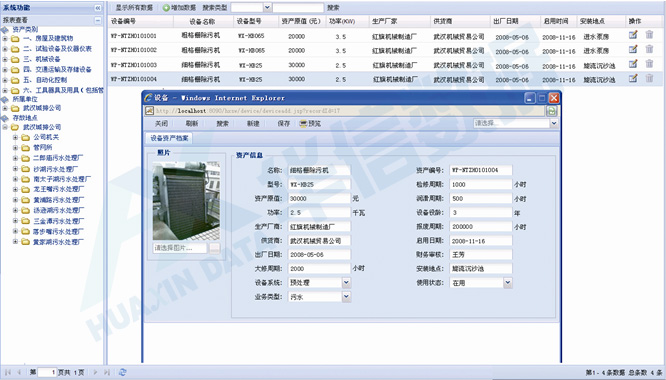The height and width of the screenshot is (380, 666).
Task: Open 使用状态 dropdown showing 在用
Action: 508,282
